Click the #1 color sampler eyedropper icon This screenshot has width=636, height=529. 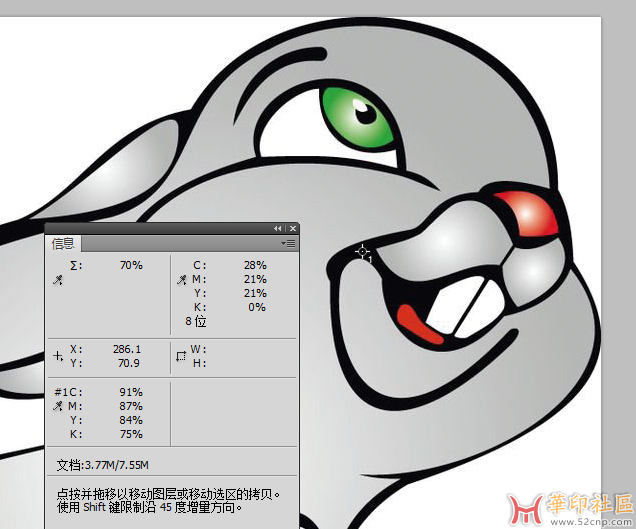pyautogui.click(x=58, y=406)
